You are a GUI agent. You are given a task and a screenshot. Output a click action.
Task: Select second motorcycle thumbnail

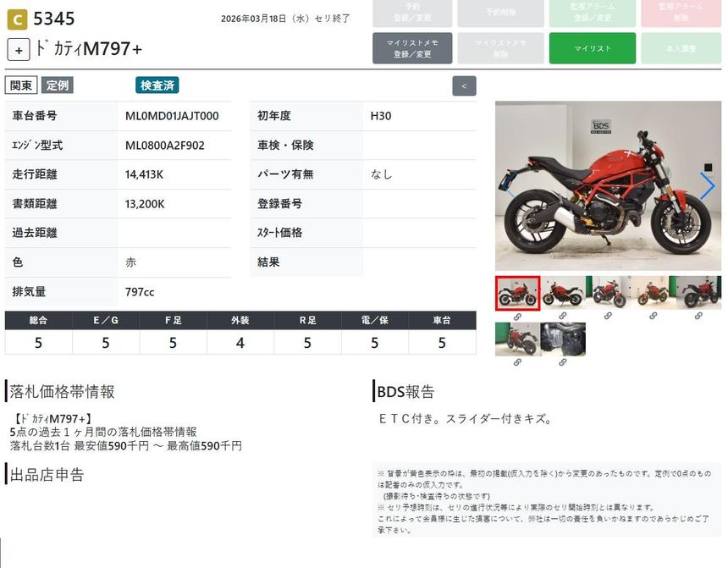click(562, 292)
